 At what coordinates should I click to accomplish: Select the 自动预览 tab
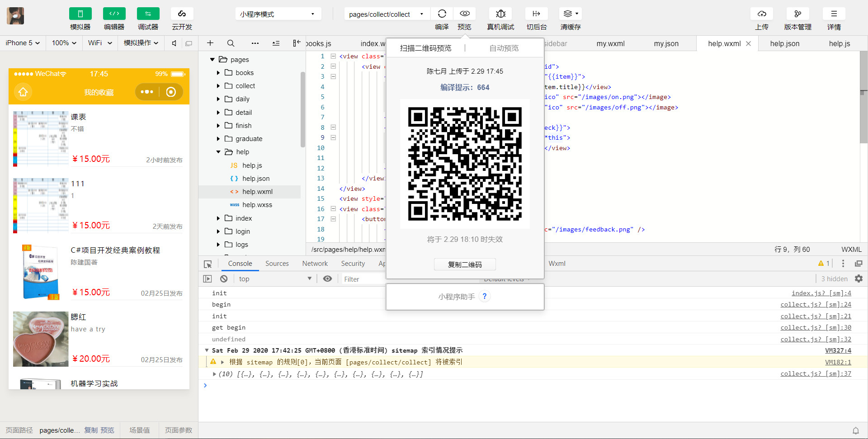click(x=504, y=48)
